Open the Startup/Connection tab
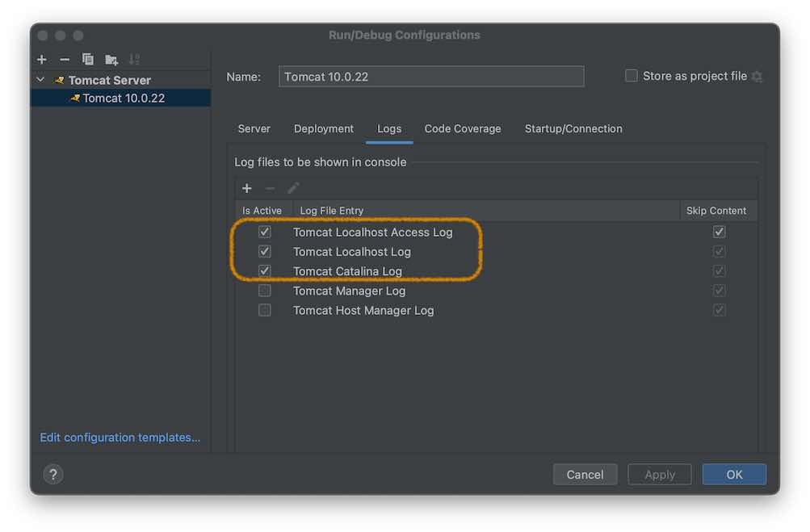Screen dimensions: 810x532 (x=573, y=128)
